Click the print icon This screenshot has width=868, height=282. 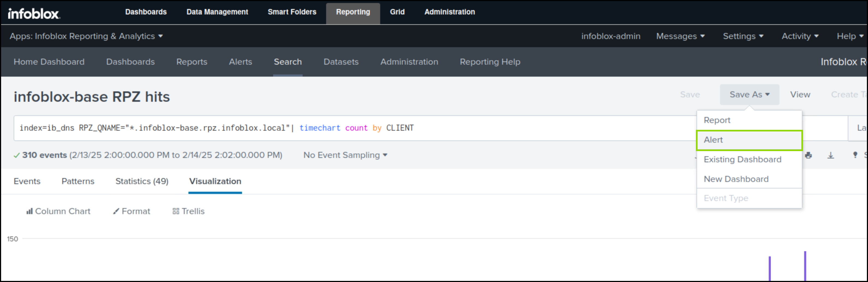tap(808, 155)
